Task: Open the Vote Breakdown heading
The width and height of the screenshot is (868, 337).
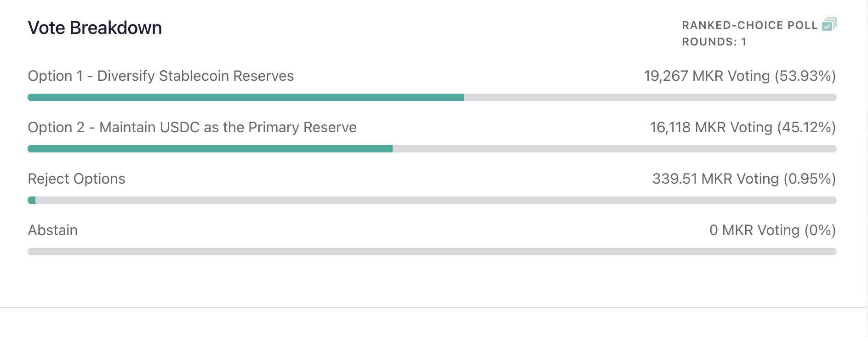Action: pos(95,28)
